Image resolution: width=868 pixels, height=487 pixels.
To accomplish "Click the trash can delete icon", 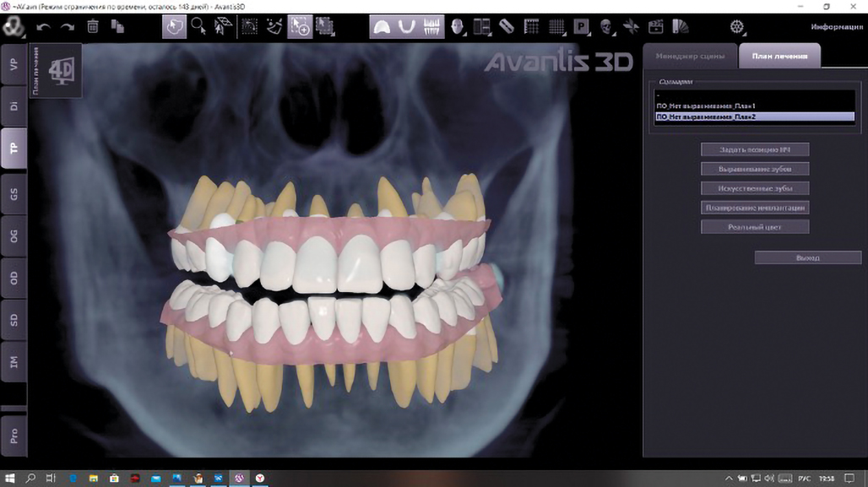I will [x=93, y=27].
